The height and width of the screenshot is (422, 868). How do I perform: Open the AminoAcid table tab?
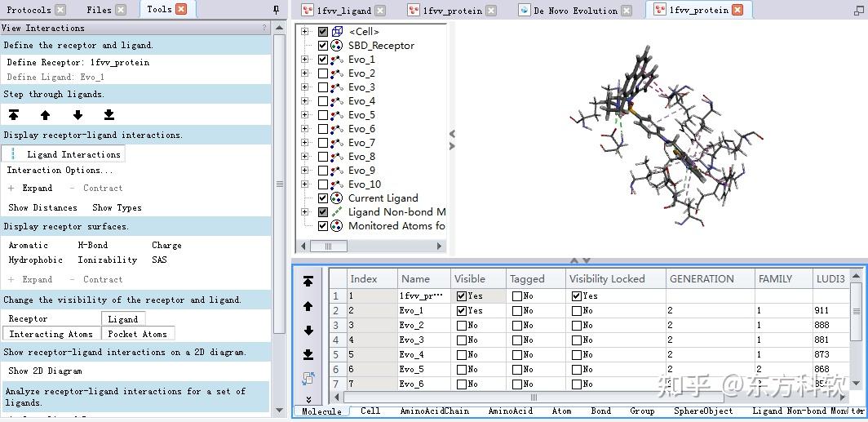coord(510,411)
